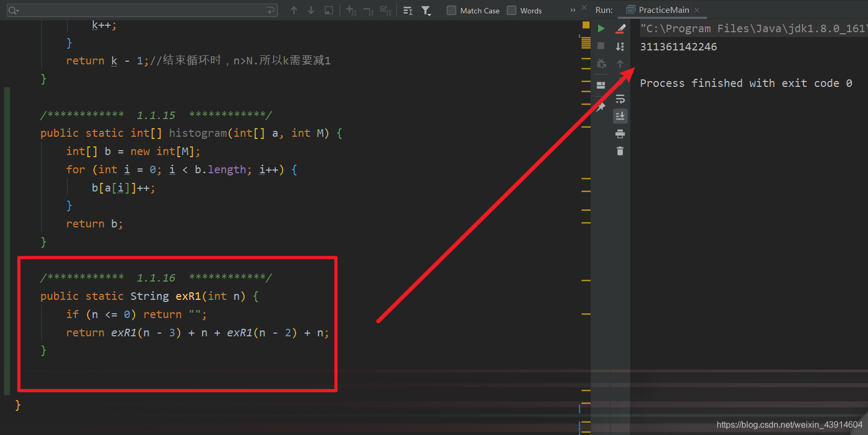Go to previous search occurrence arrow
The width and height of the screenshot is (868, 435).
(294, 10)
